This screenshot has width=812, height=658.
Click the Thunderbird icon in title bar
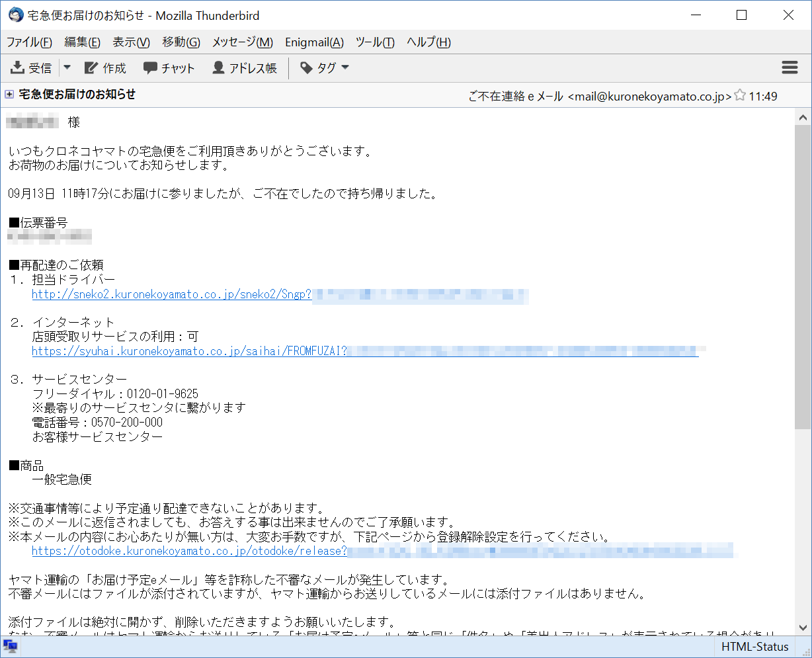click(15, 15)
